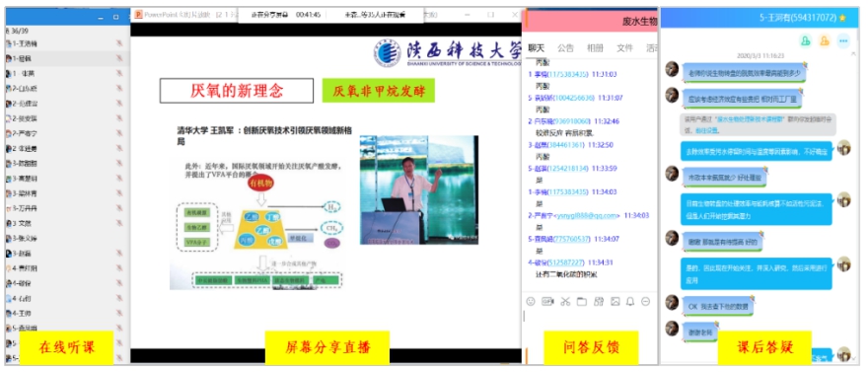
Task: Select the scissors screenshot tool
Action: pos(564,302)
